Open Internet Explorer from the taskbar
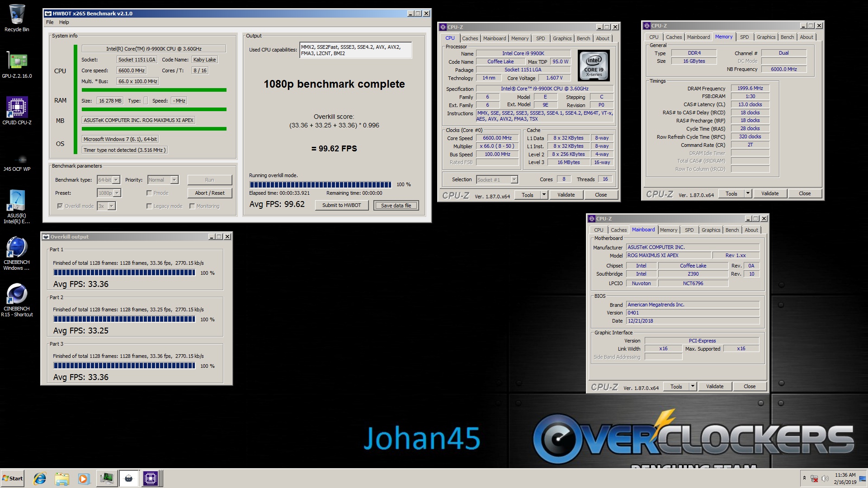 tap(40, 479)
